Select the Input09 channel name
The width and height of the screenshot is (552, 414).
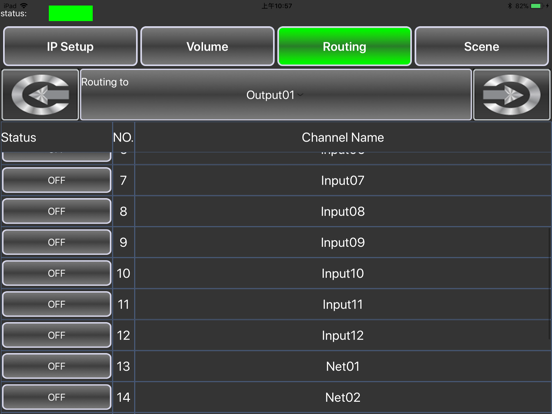[x=343, y=243]
